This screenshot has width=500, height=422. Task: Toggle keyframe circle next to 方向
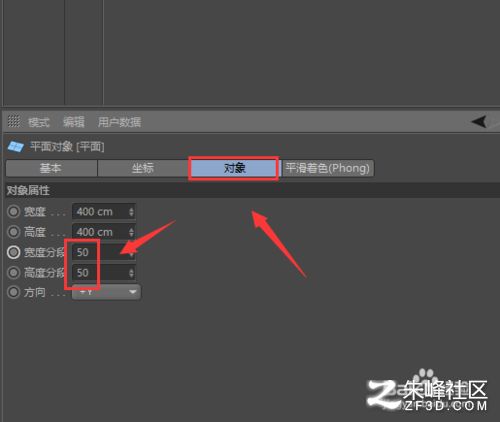click(14, 292)
